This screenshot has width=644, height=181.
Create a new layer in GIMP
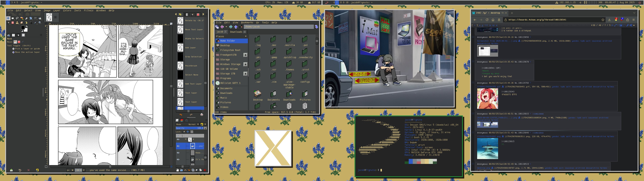click(x=177, y=170)
